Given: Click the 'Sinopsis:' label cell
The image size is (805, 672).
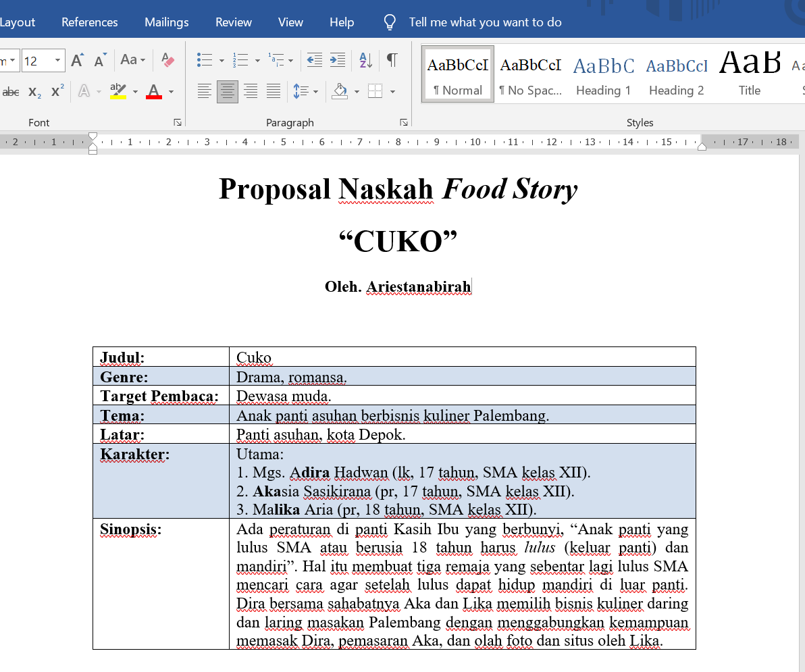Looking at the screenshot, I should [x=161, y=584].
